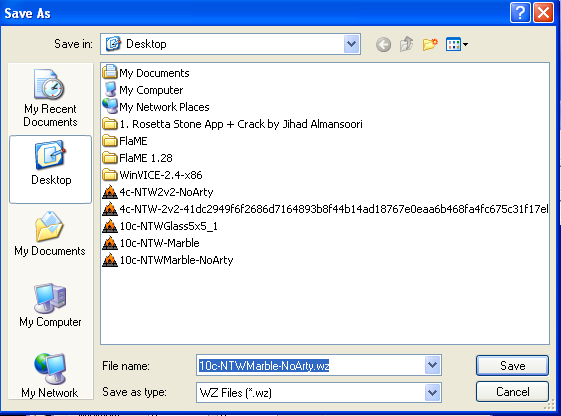
Task: Select the 4c-NTW-2v2-41dc2949 file icon
Action: [x=110, y=209]
